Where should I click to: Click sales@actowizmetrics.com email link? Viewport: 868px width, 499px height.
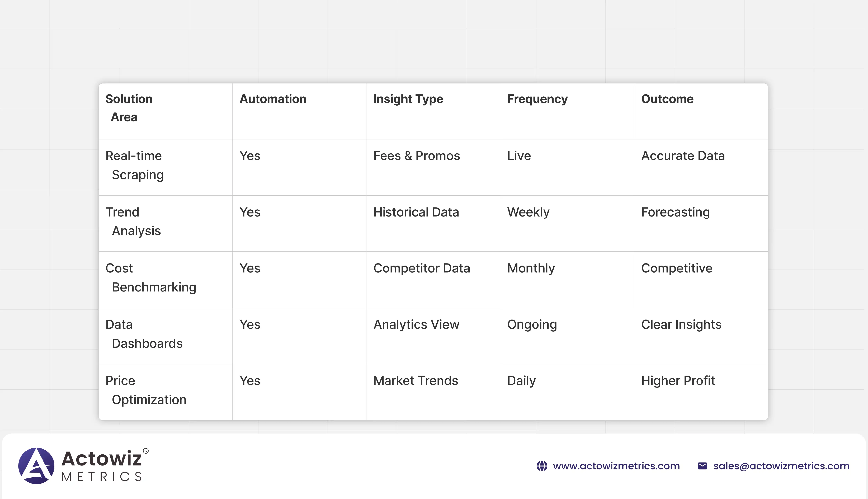click(x=781, y=466)
